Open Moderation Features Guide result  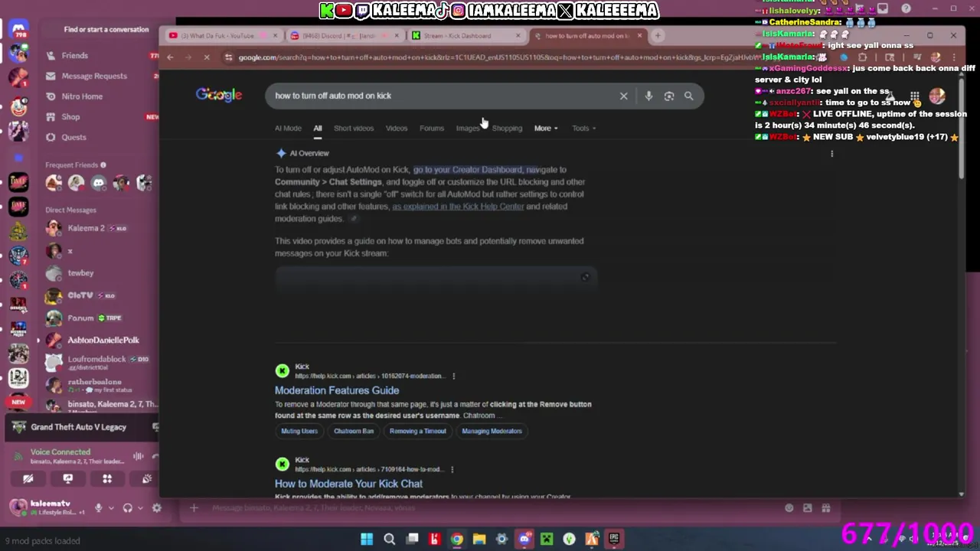(x=337, y=390)
